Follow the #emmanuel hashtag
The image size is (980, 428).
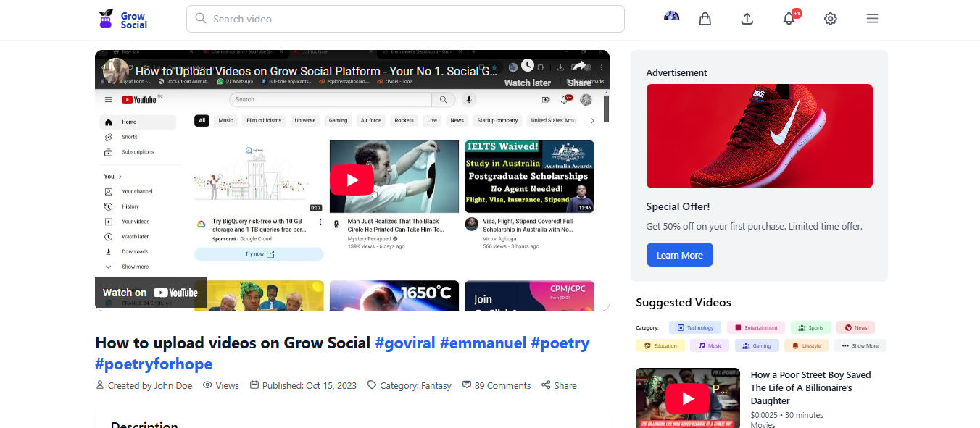click(x=483, y=343)
